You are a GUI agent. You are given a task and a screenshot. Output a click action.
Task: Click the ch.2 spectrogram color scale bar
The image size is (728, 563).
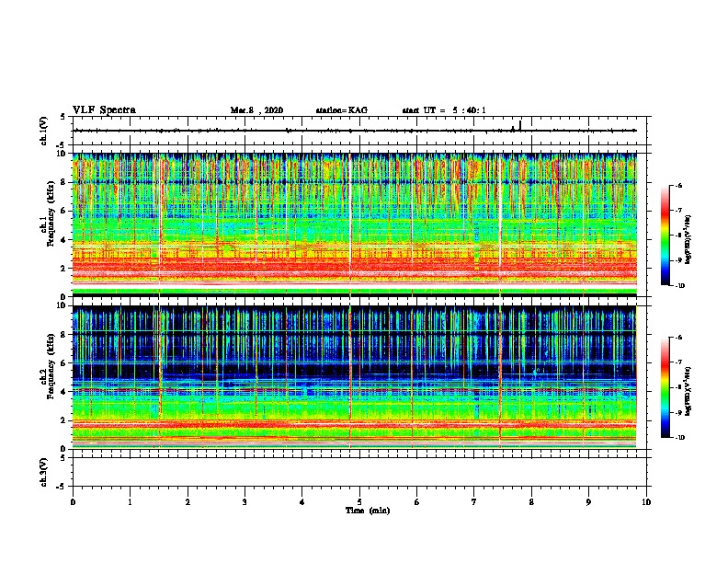point(665,387)
